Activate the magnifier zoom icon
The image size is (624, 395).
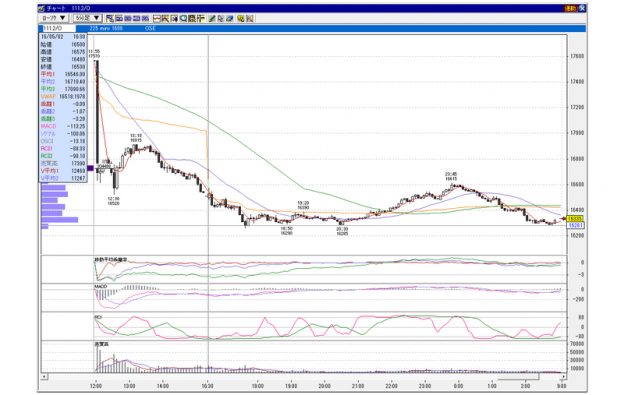point(183,18)
